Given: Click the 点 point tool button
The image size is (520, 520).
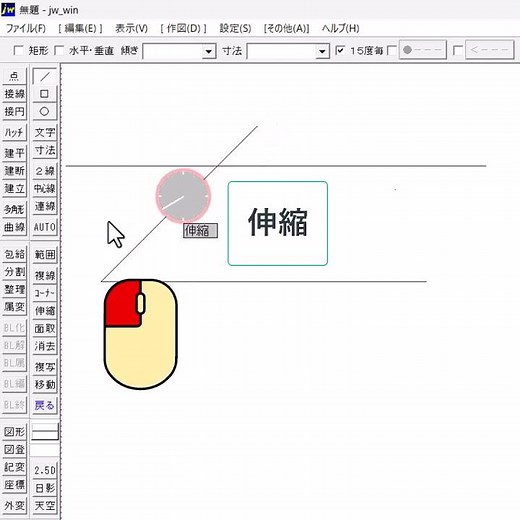Looking at the screenshot, I should click(x=14, y=76).
